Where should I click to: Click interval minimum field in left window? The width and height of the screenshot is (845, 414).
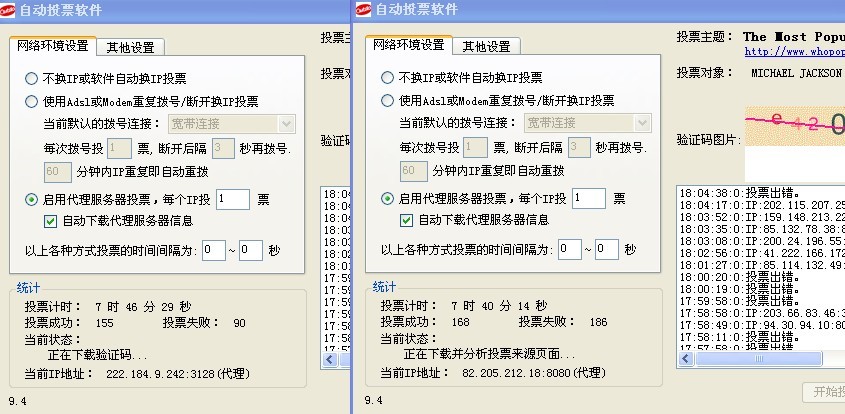[214, 250]
